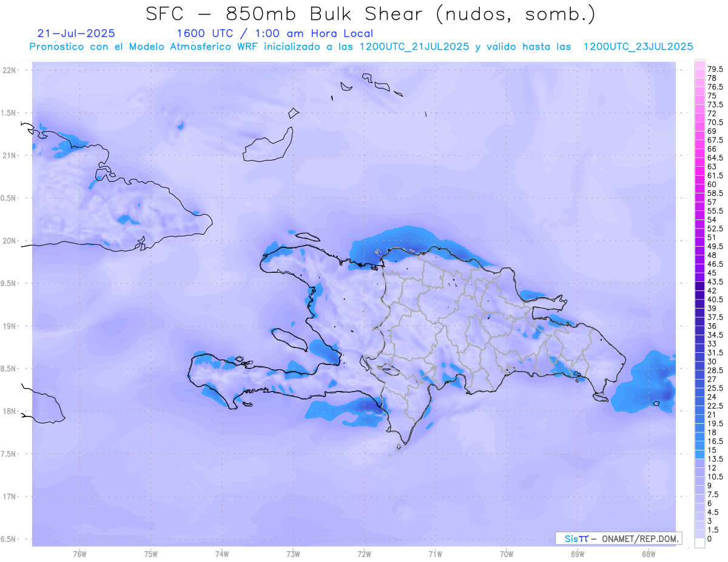The width and height of the screenshot is (728, 562).
Task: Click the "1200UTC_21JUL2025" initialization timestamp
Action: click(x=414, y=47)
